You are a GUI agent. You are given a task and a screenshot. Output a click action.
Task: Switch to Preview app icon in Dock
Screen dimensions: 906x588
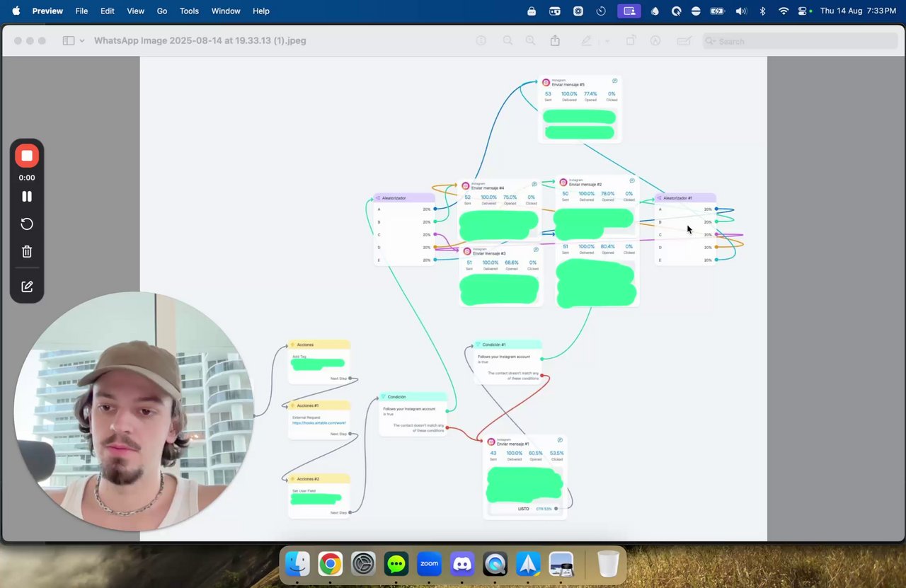click(x=561, y=564)
